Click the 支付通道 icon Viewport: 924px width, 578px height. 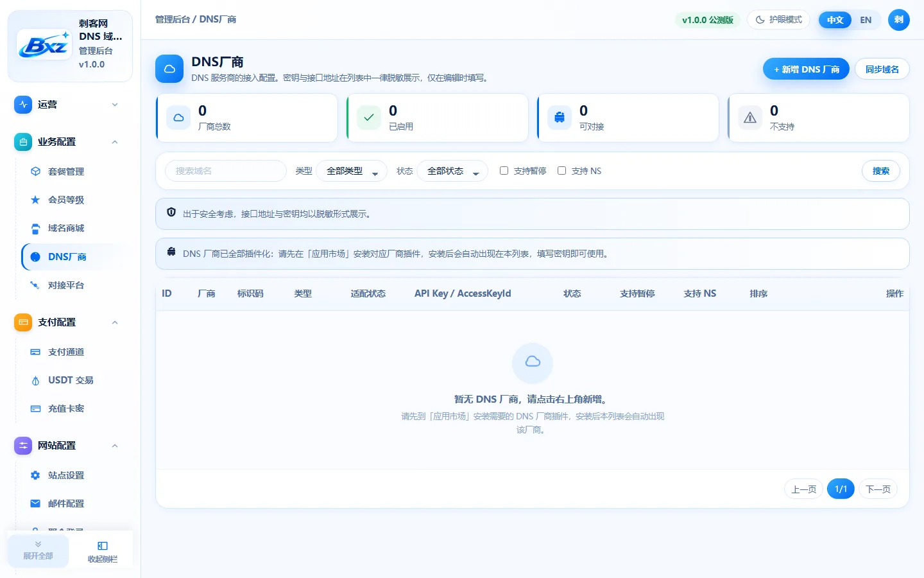(35, 352)
